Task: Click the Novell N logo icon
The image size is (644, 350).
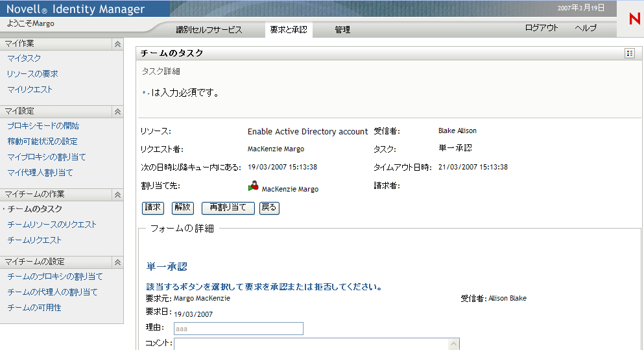Action: pyautogui.click(x=634, y=19)
